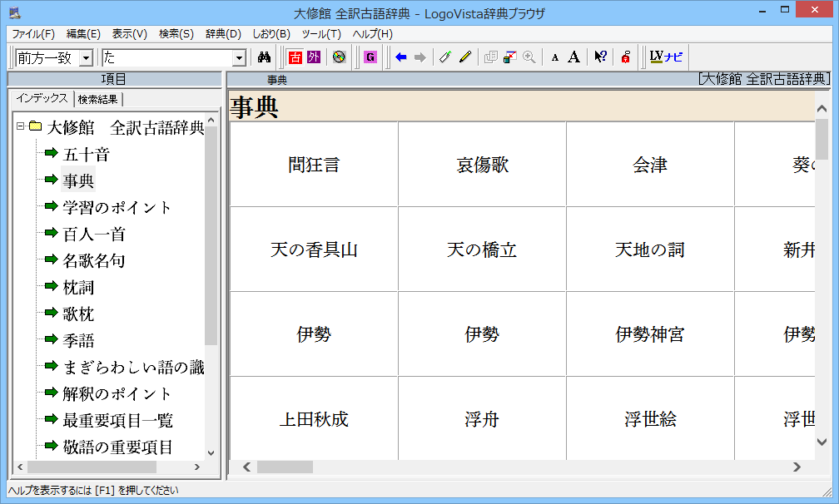Select 季語 in the index tree
The image size is (839, 504).
pos(78,340)
